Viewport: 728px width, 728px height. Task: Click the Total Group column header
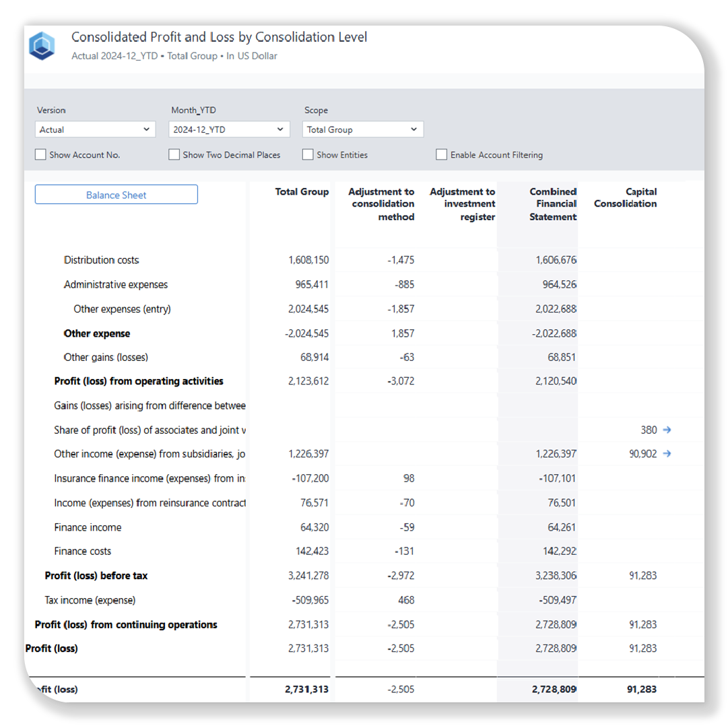click(x=302, y=192)
